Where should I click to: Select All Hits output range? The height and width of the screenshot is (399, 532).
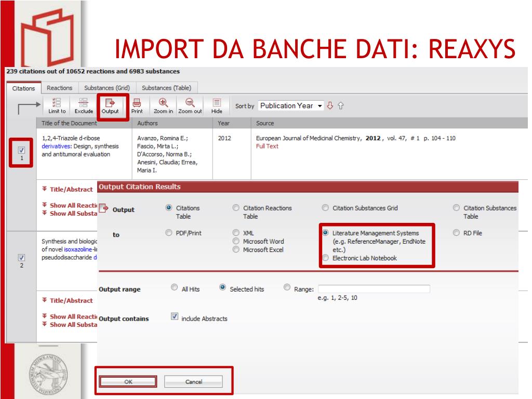coord(175,287)
